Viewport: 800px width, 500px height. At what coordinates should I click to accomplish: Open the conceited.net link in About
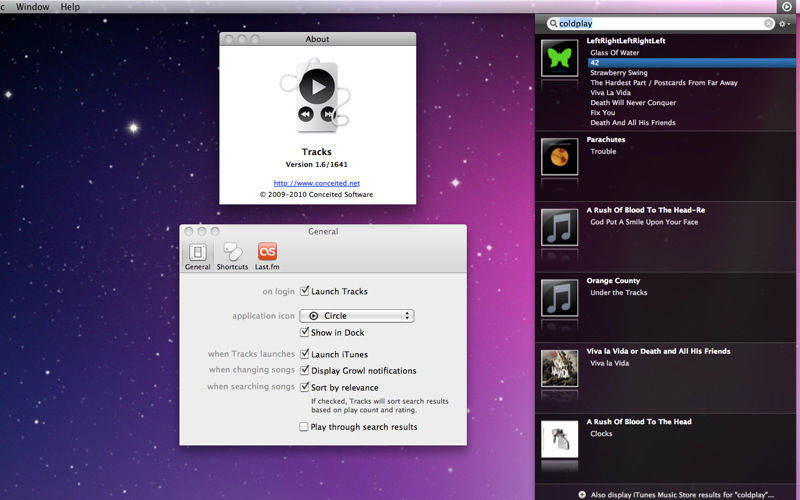point(316,183)
